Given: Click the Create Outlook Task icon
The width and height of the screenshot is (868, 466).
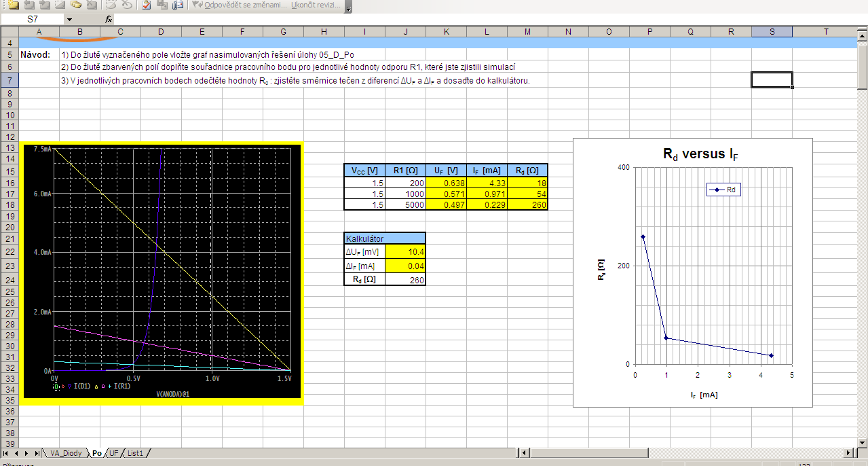Looking at the screenshot, I should [146, 5].
